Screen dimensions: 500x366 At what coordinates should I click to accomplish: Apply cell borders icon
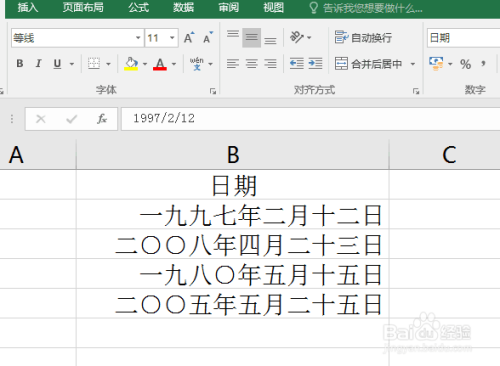click(94, 63)
